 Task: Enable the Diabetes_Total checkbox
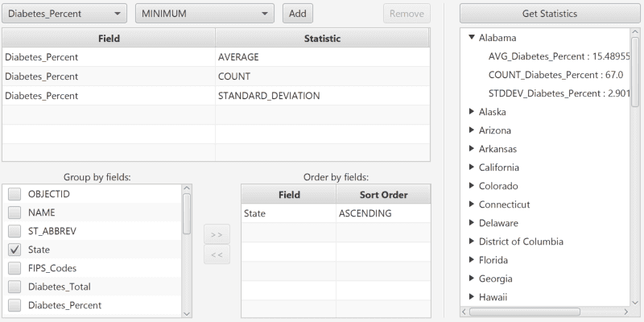point(14,287)
